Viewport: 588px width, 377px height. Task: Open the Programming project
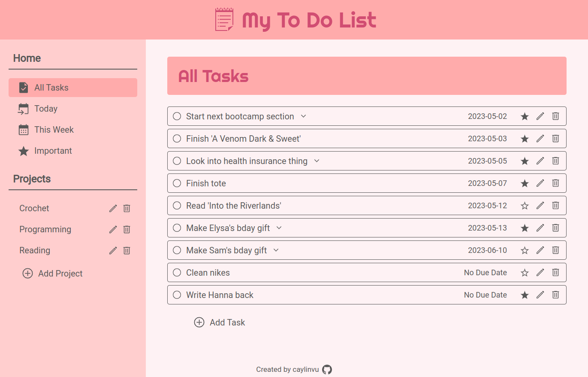45,229
